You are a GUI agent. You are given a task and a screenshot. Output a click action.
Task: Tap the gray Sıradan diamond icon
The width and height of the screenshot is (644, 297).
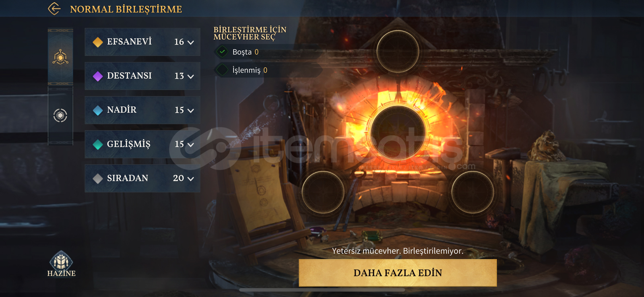[x=98, y=178]
